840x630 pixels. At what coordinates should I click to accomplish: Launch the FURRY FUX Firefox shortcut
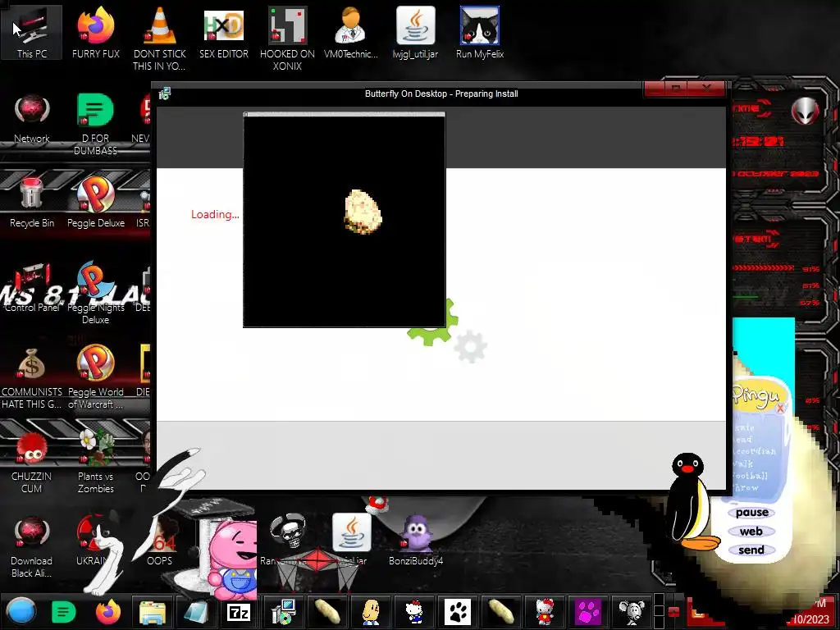pyautogui.click(x=95, y=32)
